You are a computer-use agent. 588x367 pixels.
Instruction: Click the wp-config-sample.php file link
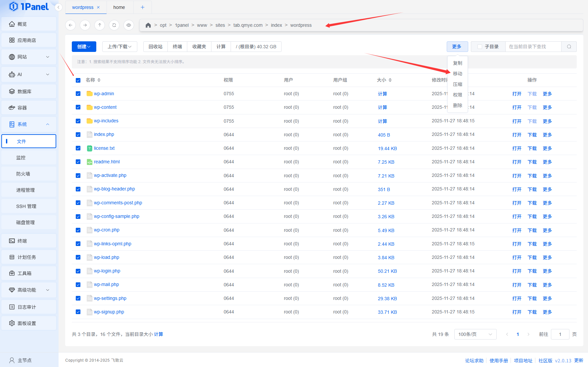(116, 217)
